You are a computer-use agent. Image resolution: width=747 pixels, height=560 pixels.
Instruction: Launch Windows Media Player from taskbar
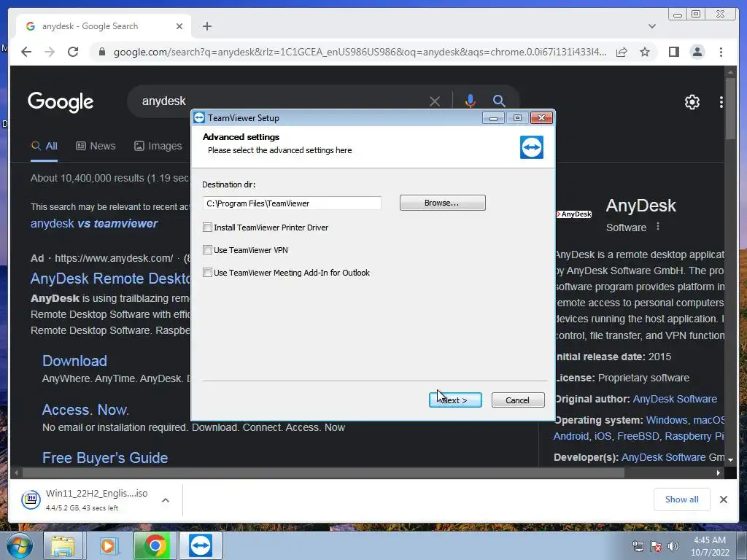pyautogui.click(x=108, y=545)
